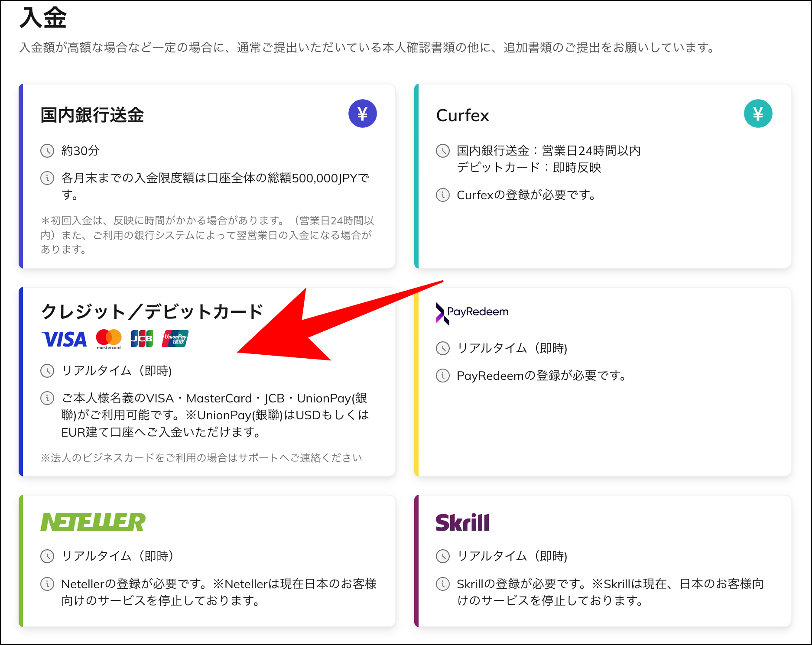Click the UnionPay logo
The height and width of the screenshot is (645, 812).
pos(175,339)
